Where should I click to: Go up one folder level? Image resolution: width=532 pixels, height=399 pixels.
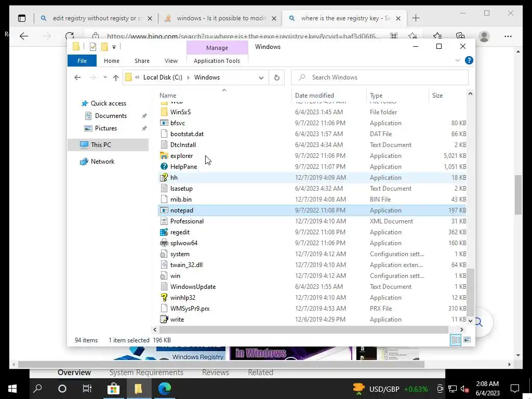pos(116,78)
